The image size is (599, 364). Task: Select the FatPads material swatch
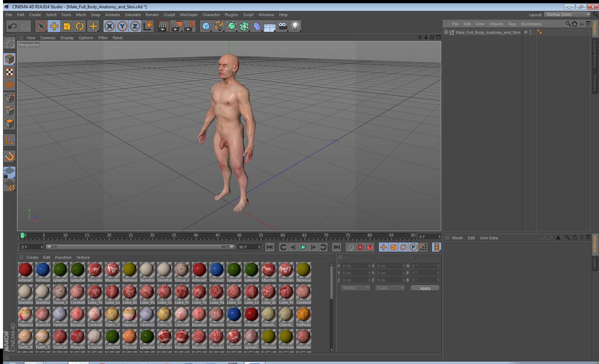[x=303, y=317]
